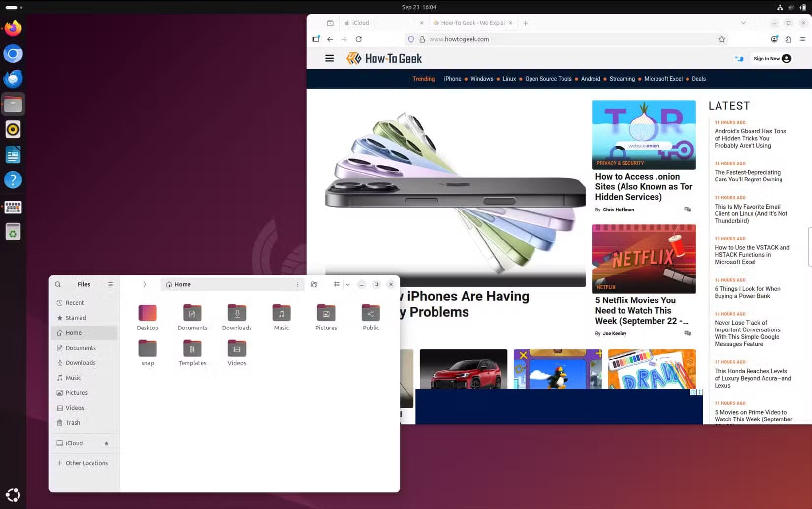Open 5 Netflix Movies article link
Viewport: 812px width, 509px height.
[x=642, y=311]
